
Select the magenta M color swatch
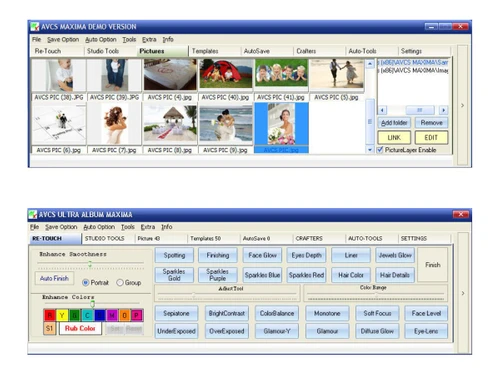112,315
